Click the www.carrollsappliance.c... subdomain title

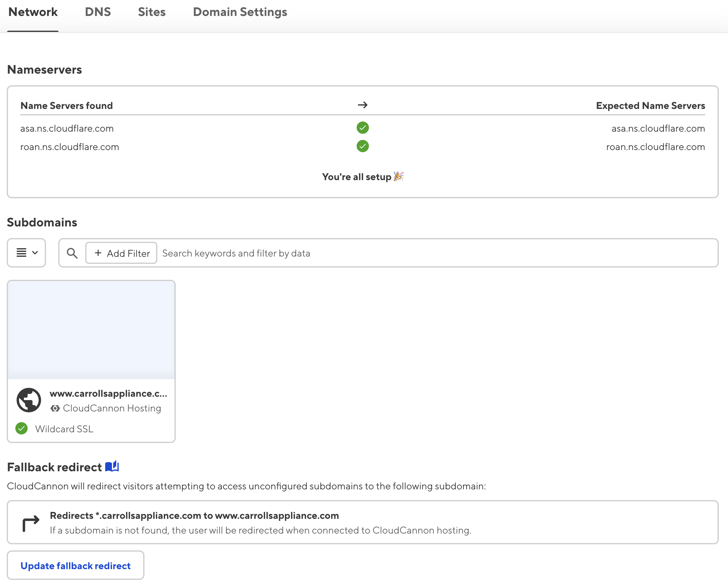pyautogui.click(x=108, y=393)
